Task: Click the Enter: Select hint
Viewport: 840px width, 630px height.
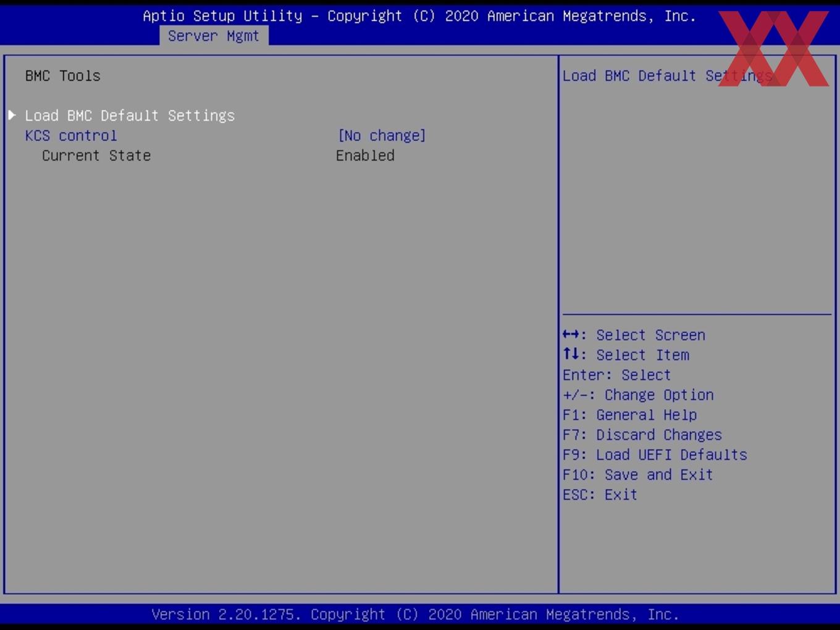Action: [x=616, y=375]
